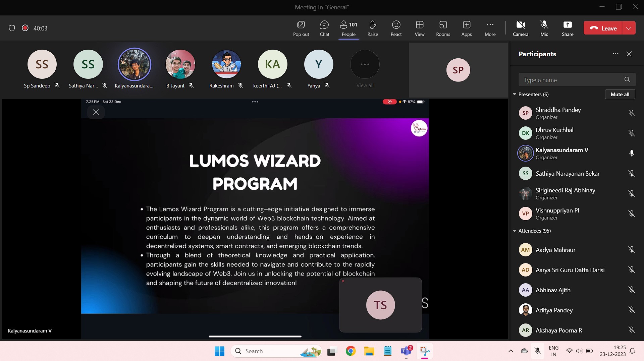The width and height of the screenshot is (644, 361).
Task: Collapse the Attendees (95) section
Action: tap(515, 231)
